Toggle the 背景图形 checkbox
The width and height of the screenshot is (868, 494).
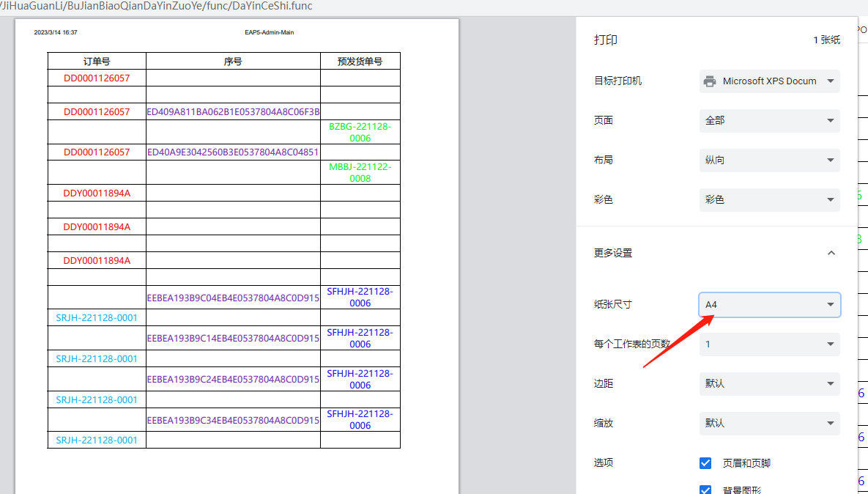(705, 490)
